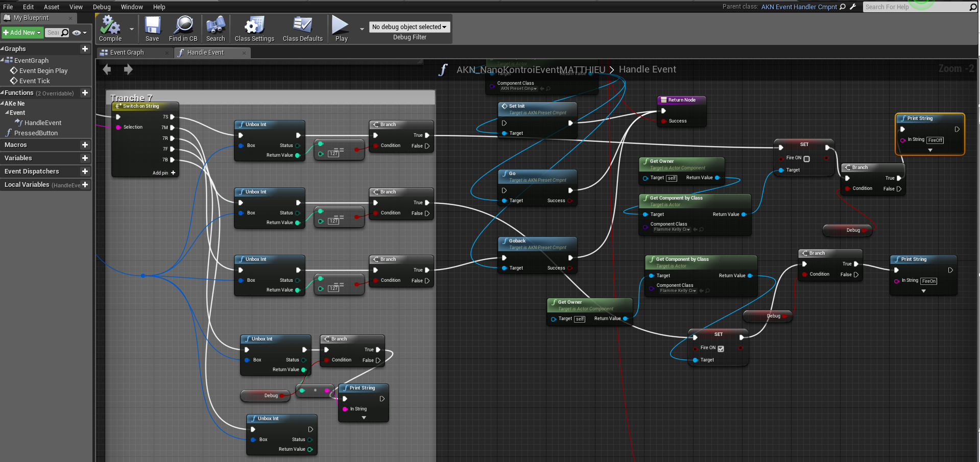Uncheck Fire ON in lower SET node
Image resolution: width=980 pixels, height=462 pixels.
pos(721,349)
